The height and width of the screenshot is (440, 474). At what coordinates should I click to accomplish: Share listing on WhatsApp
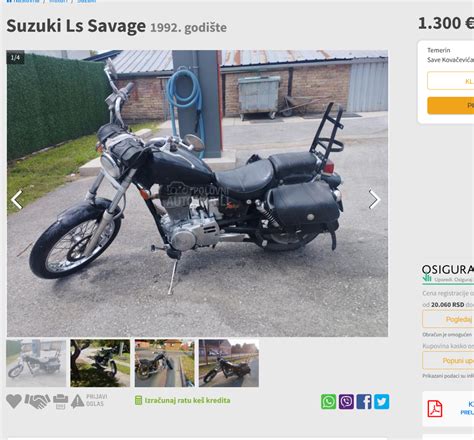(x=328, y=402)
